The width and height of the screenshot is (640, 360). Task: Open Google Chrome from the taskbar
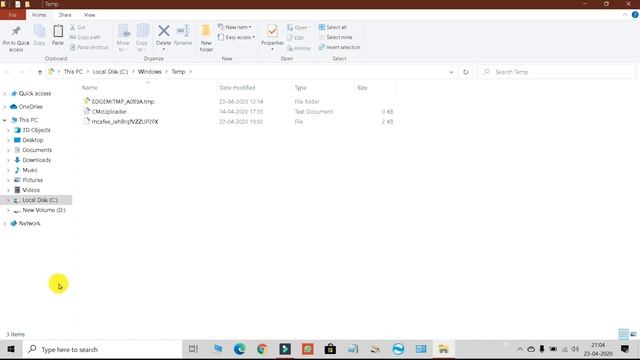[262, 349]
